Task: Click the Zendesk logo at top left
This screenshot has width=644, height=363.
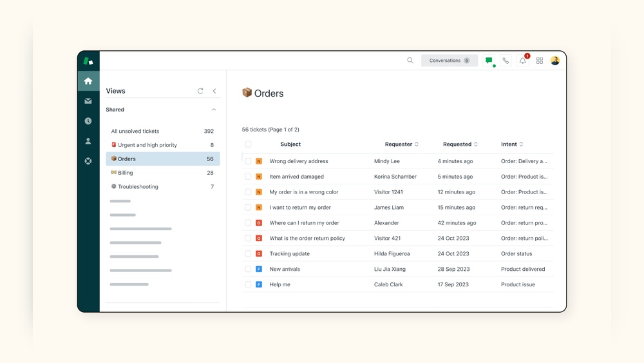Action: (x=88, y=61)
